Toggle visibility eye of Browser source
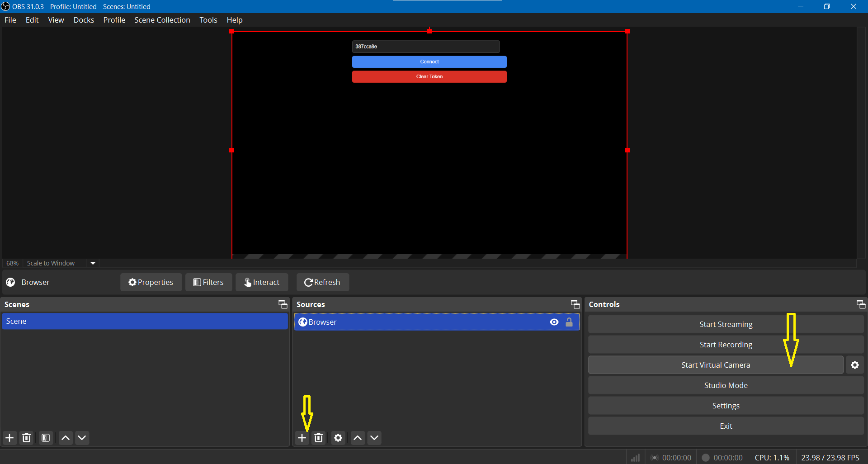Viewport: 868px width, 464px height. click(554, 322)
